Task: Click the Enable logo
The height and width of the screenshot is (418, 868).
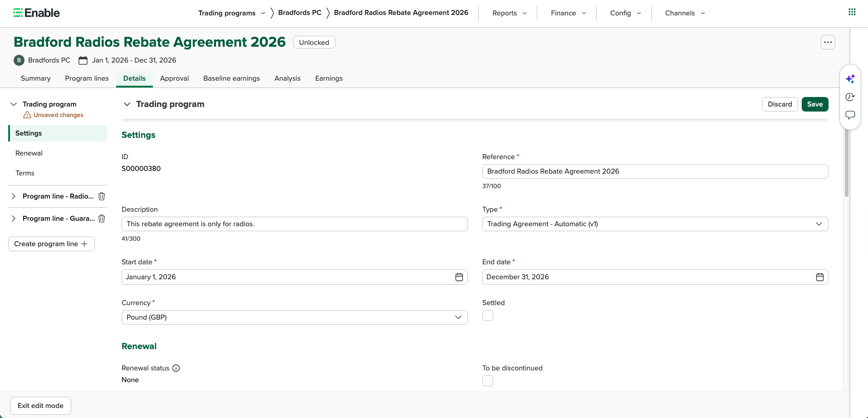Action: 36,13
